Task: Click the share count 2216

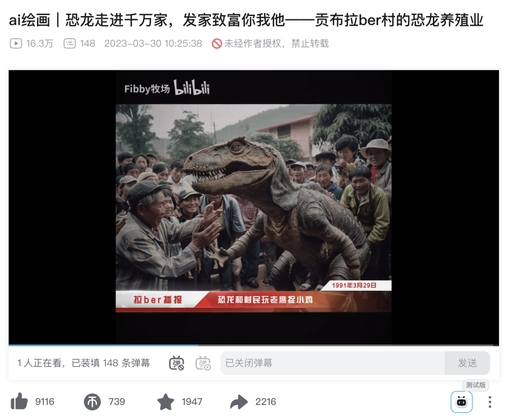Action: click(x=266, y=402)
